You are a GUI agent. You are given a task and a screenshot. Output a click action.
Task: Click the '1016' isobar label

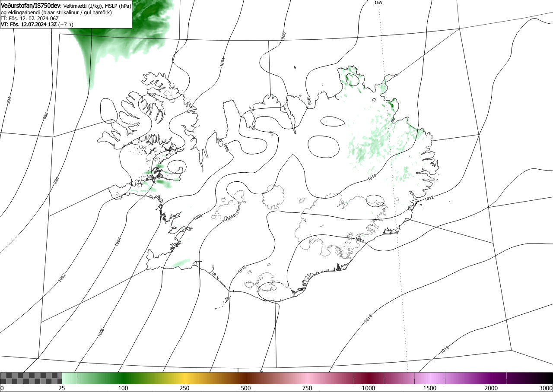[368, 319]
